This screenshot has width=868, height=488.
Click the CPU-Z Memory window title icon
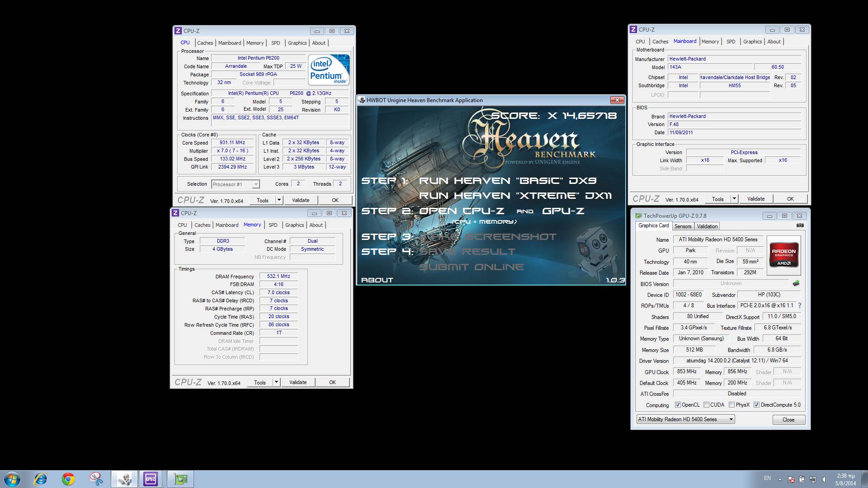[x=175, y=213]
